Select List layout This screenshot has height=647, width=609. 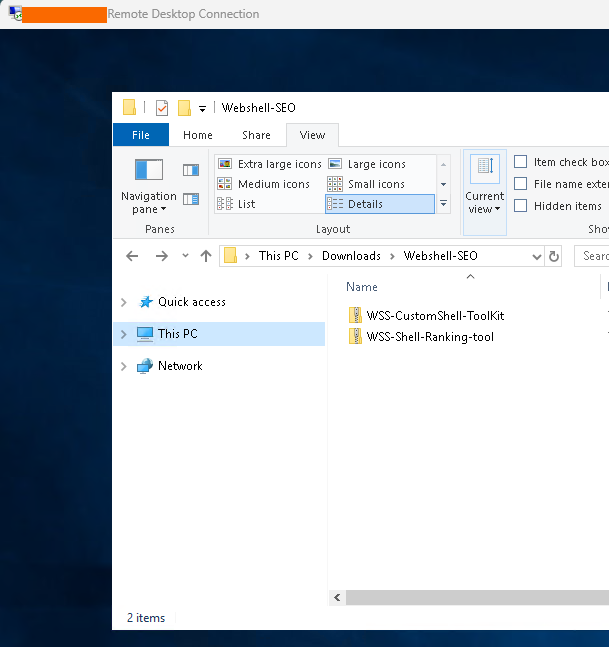pos(236,204)
